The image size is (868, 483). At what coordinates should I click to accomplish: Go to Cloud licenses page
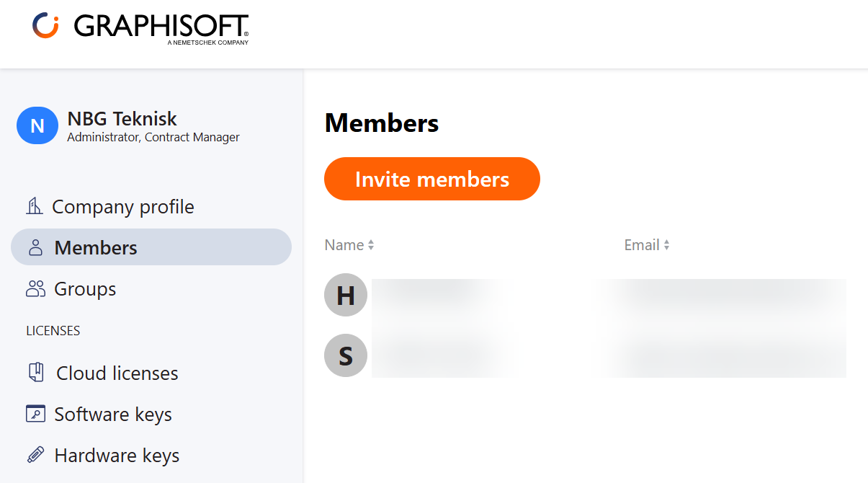coord(117,373)
